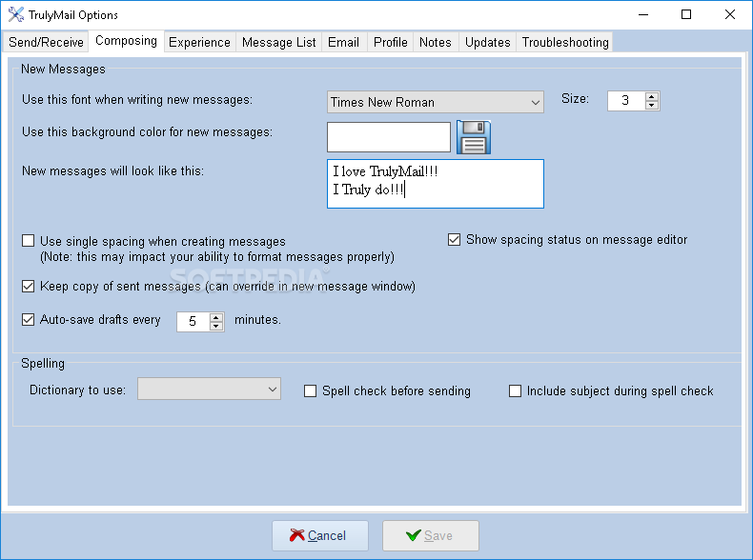
Task: Click the auto-save minutes value field
Action: pos(193,322)
